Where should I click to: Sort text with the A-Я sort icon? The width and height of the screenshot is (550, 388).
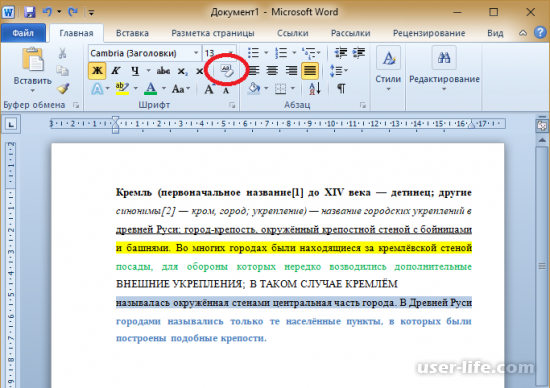pyautogui.click(x=315, y=89)
